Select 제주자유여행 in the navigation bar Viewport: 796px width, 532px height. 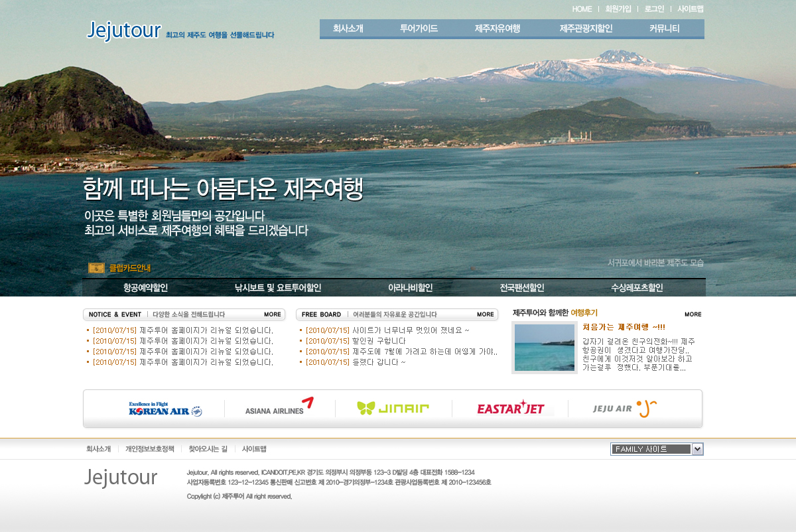[x=497, y=29]
